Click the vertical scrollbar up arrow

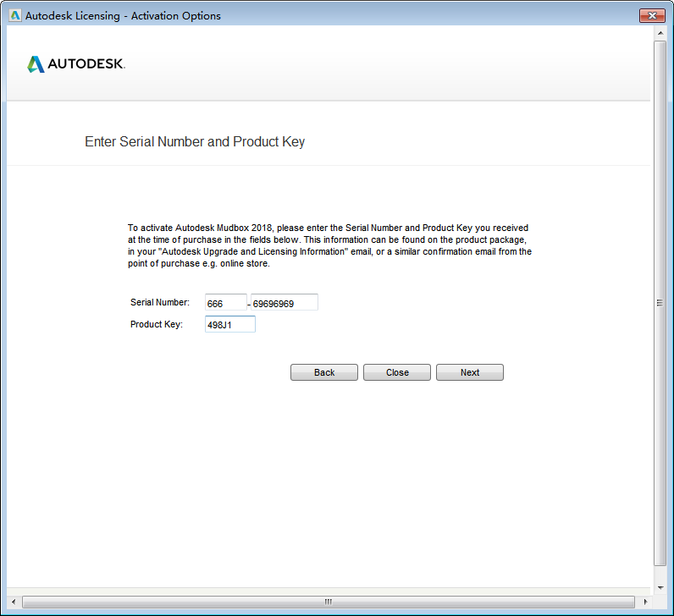tap(660, 33)
